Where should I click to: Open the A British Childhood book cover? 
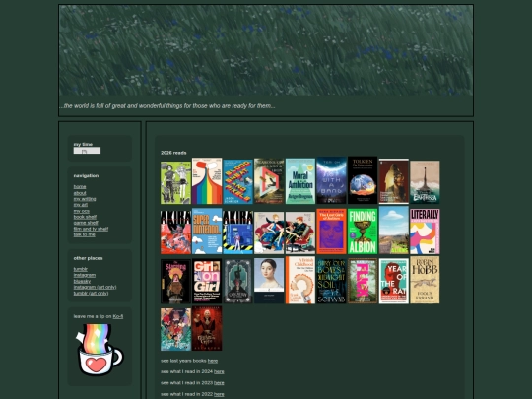click(300, 280)
